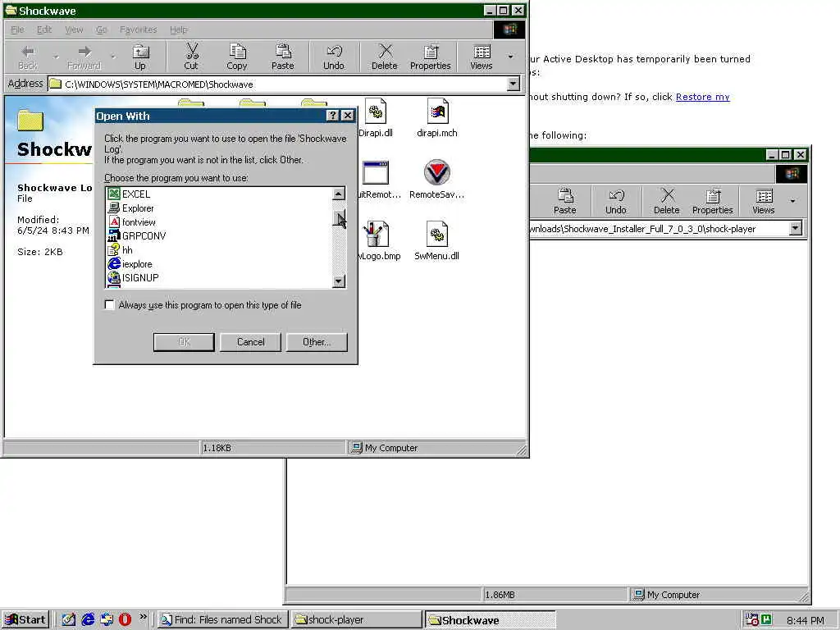The height and width of the screenshot is (630, 840).
Task: Click Undo icon in shock-player window toolbar
Action: point(615,202)
